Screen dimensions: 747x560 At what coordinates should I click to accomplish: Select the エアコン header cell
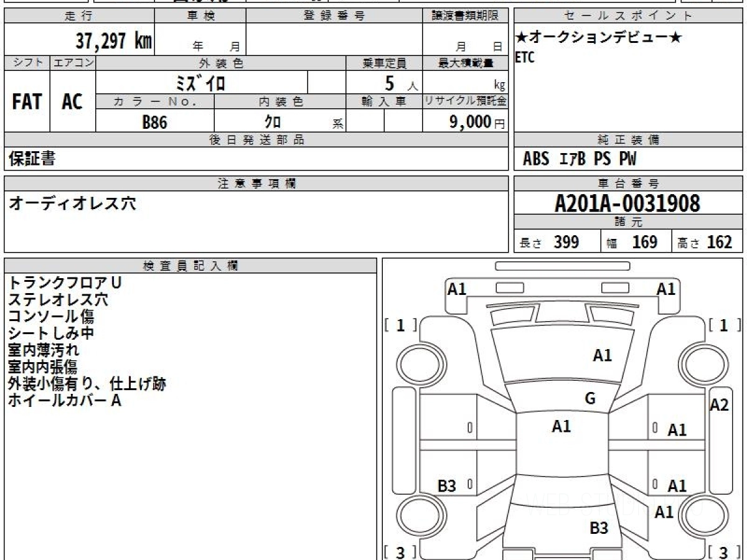coord(73,63)
